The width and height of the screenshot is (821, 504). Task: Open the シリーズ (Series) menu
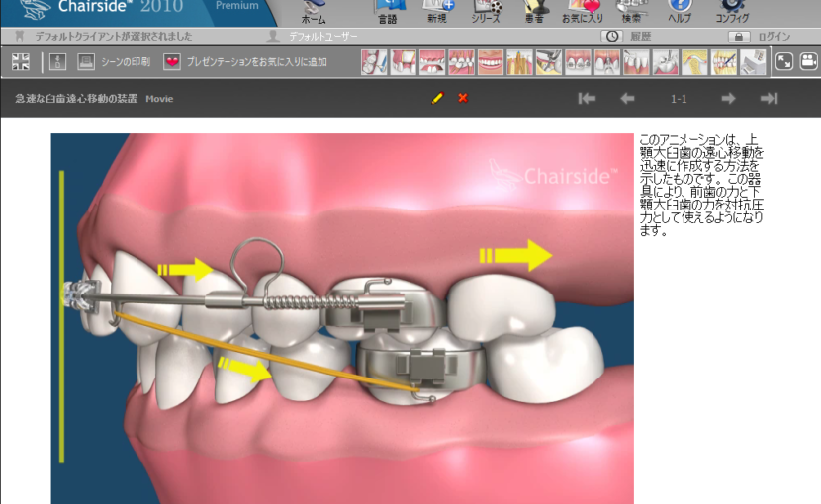coord(486,13)
